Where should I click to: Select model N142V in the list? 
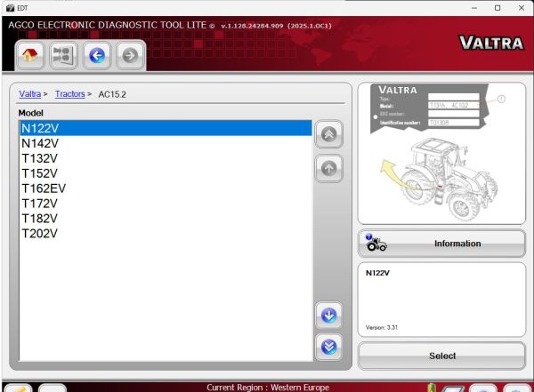tap(166, 143)
